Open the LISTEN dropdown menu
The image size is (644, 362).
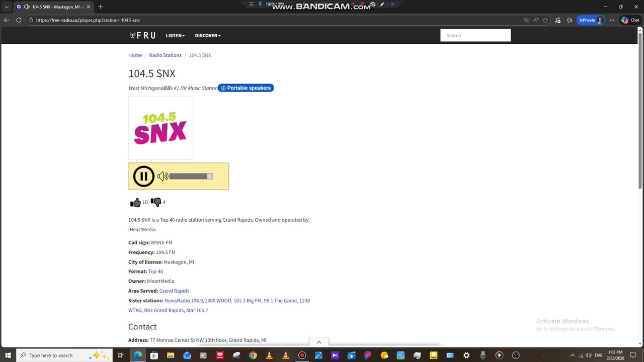tap(175, 36)
